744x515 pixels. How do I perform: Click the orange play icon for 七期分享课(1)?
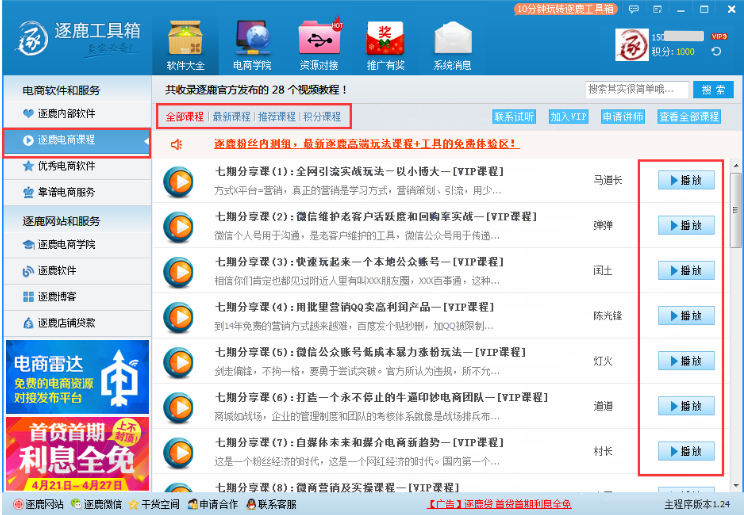click(x=178, y=181)
